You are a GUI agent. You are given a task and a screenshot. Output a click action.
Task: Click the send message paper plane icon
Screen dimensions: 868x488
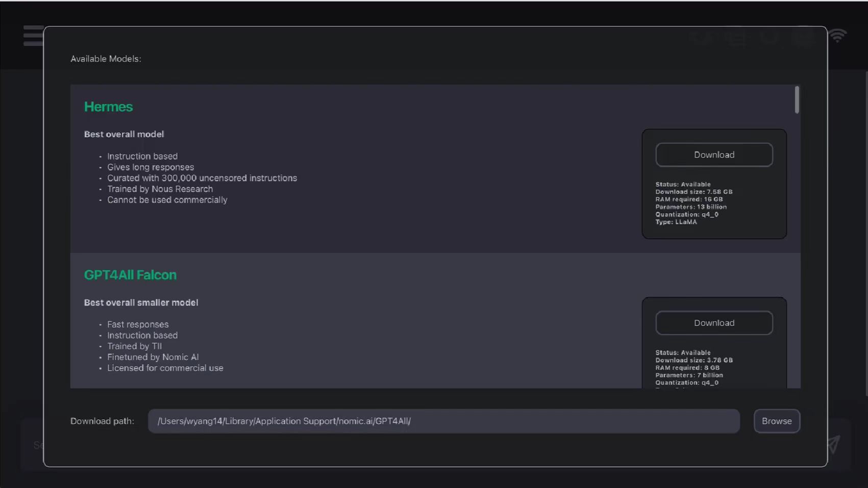(833, 445)
